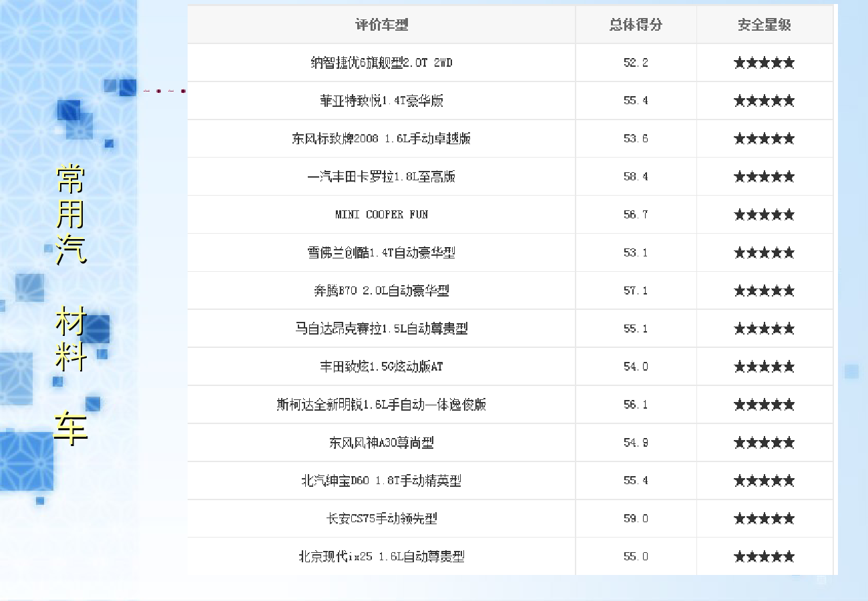Click the five-star rating for 斯柯达全新明锐

pos(765,405)
